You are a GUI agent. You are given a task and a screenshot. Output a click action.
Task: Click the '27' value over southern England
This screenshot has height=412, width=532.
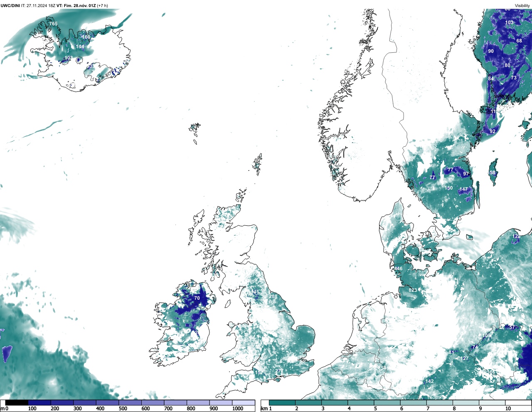tap(278, 371)
